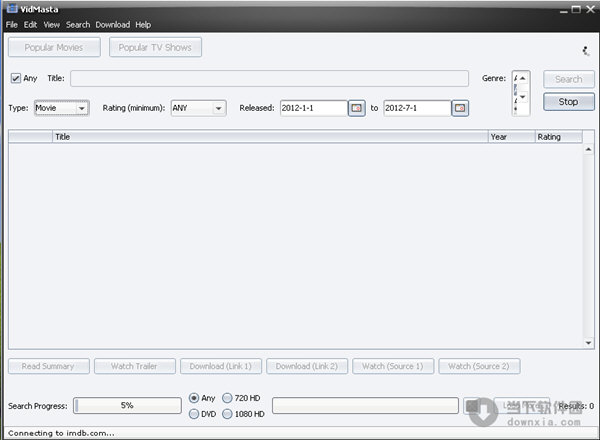The height and width of the screenshot is (440, 600).
Task: Click the Search Progress bar at 5%
Action: click(127, 406)
